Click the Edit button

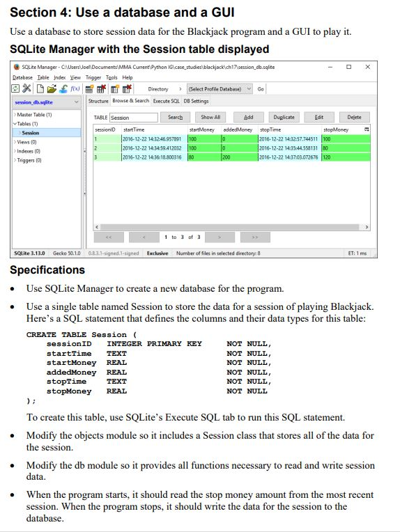pyautogui.click(x=319, y=118)
